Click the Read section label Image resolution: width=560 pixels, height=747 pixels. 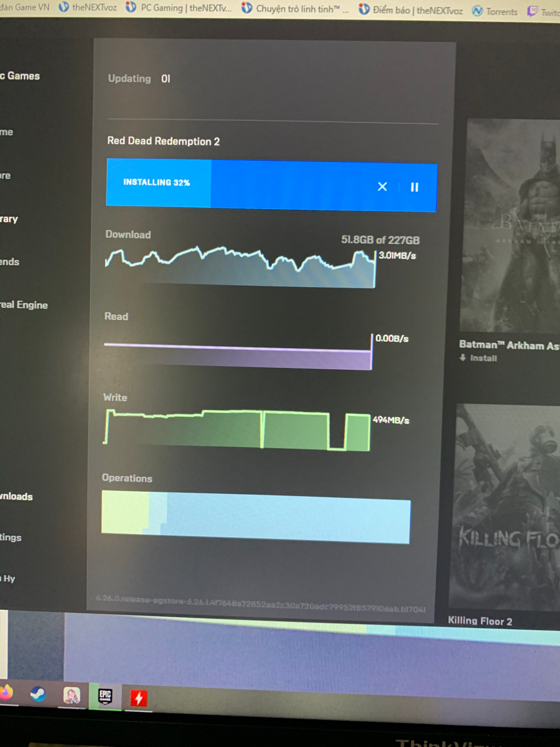tap(116, 316)
